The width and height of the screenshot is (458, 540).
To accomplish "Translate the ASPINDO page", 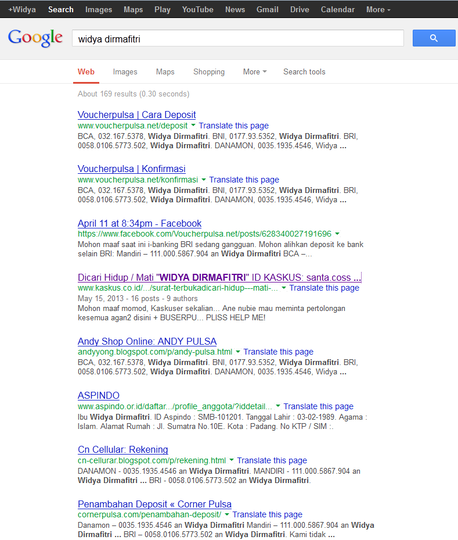I will (318, 406).
